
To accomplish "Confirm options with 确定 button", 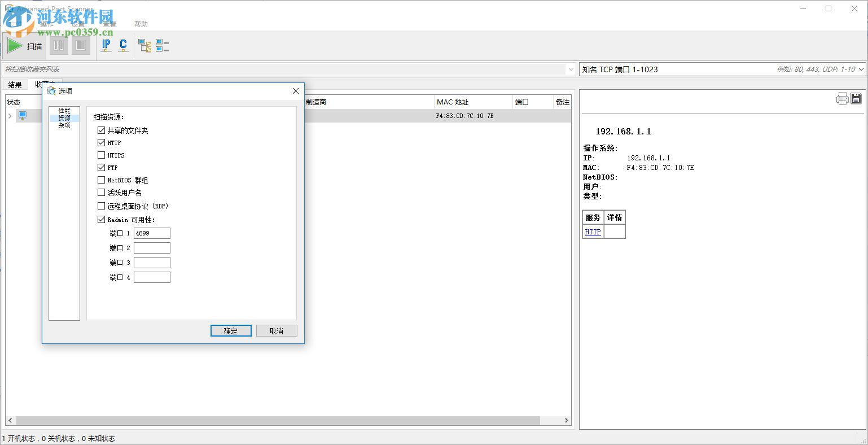I will coord(230,330).
